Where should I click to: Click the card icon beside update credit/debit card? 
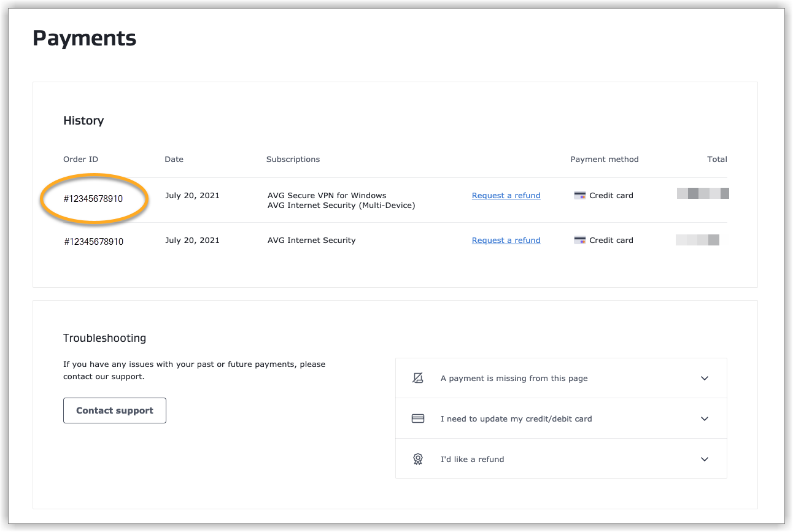(x=418, y=418)
